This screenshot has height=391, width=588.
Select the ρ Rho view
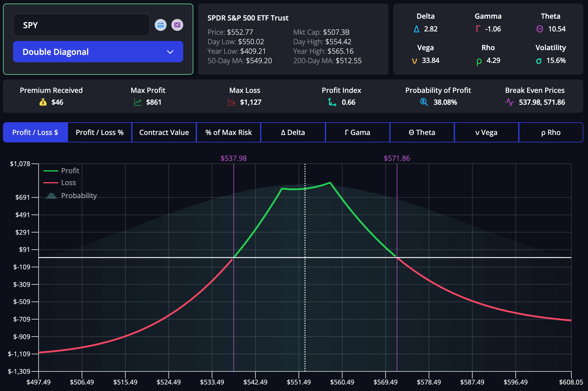coord(551,132)
